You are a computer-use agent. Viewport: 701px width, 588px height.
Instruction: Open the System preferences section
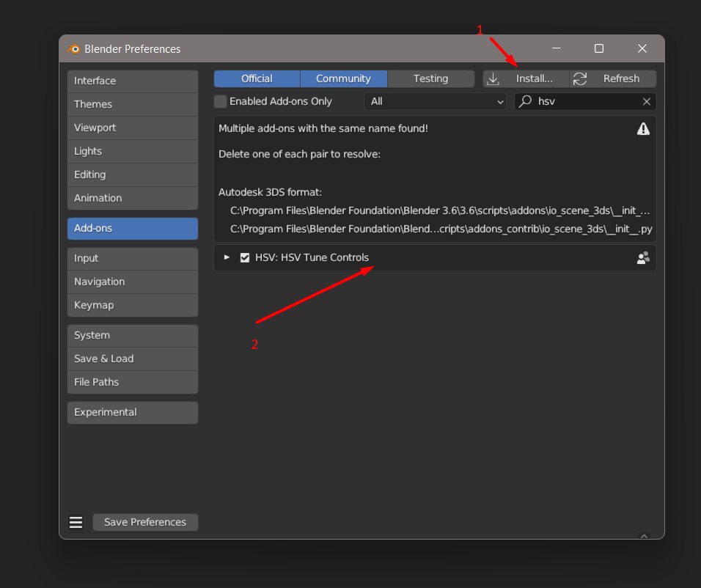(132, 335)
